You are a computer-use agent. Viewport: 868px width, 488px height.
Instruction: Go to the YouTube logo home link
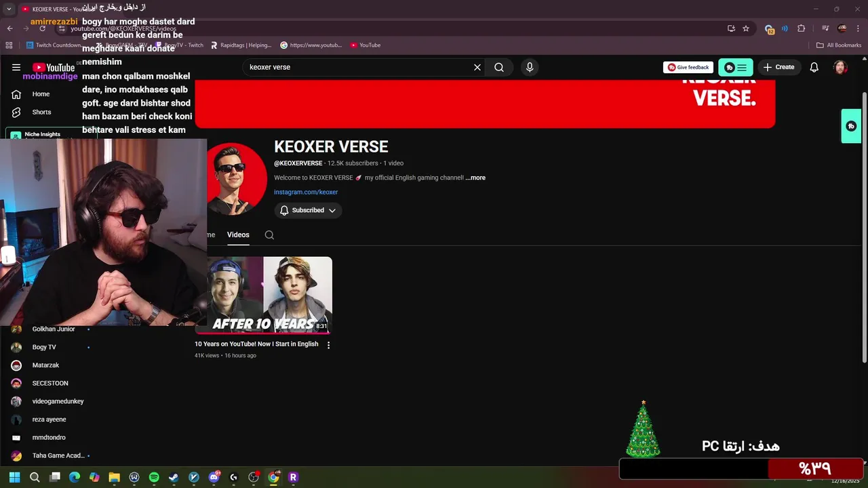tap(54, 67)
